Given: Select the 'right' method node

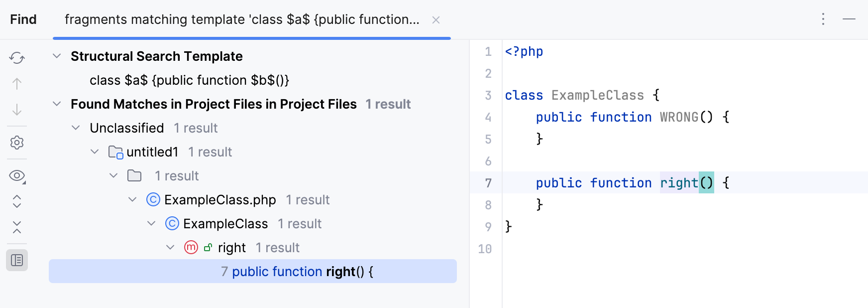Looking at the screenshot, I should coord(231,248).
